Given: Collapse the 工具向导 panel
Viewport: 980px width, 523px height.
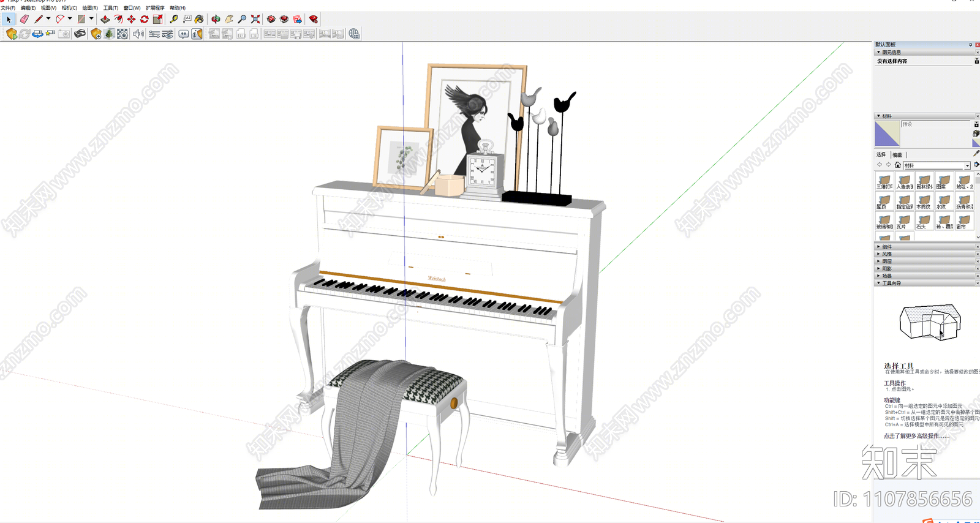Looking at the screenshot, I should pyautogui.click(x=926, y=284).
